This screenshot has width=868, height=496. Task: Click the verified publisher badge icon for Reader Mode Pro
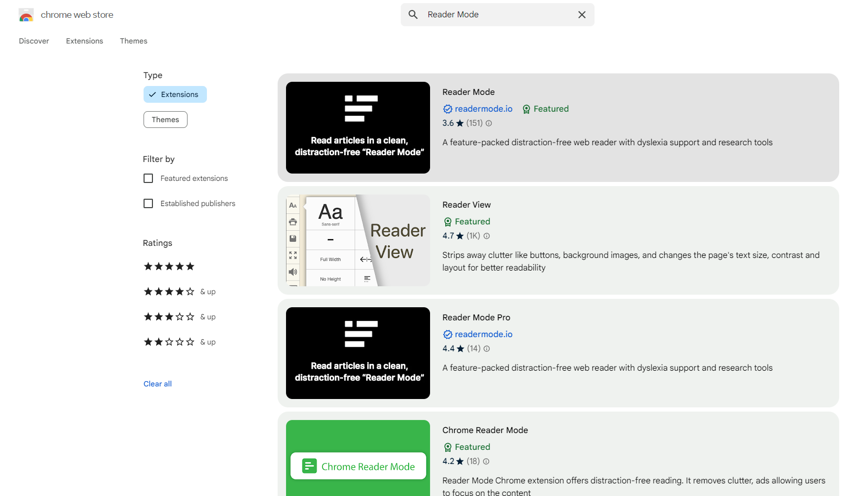click(448, 335)
